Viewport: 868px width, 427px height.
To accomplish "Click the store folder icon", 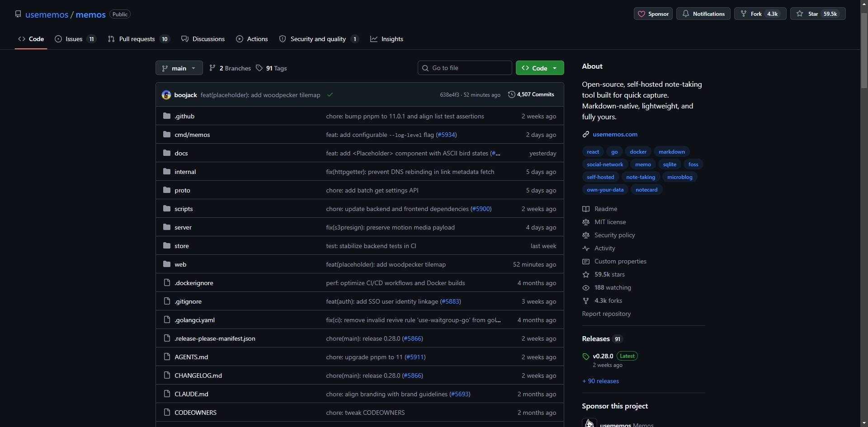I will [167, 246].
